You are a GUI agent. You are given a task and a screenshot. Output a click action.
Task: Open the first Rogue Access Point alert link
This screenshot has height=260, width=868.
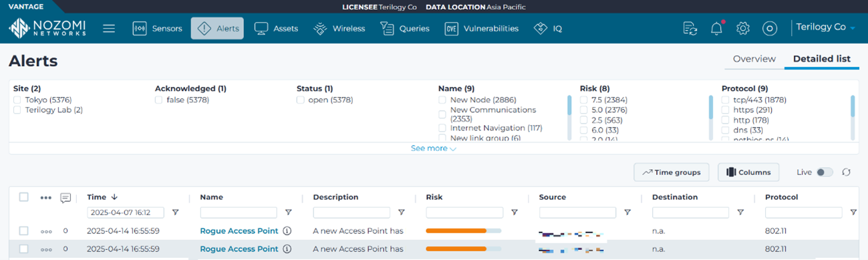(239, 231)
